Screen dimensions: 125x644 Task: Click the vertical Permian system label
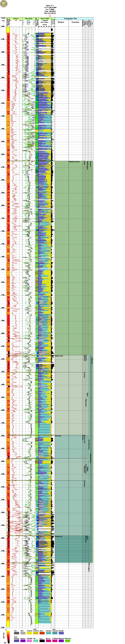pos(91,164)
